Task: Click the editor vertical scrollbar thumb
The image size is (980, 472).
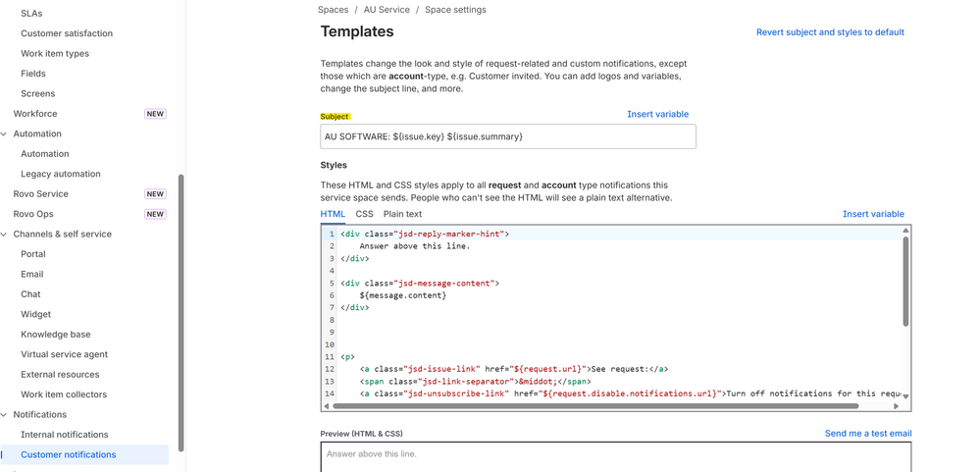Action: (x=905, y=282)
